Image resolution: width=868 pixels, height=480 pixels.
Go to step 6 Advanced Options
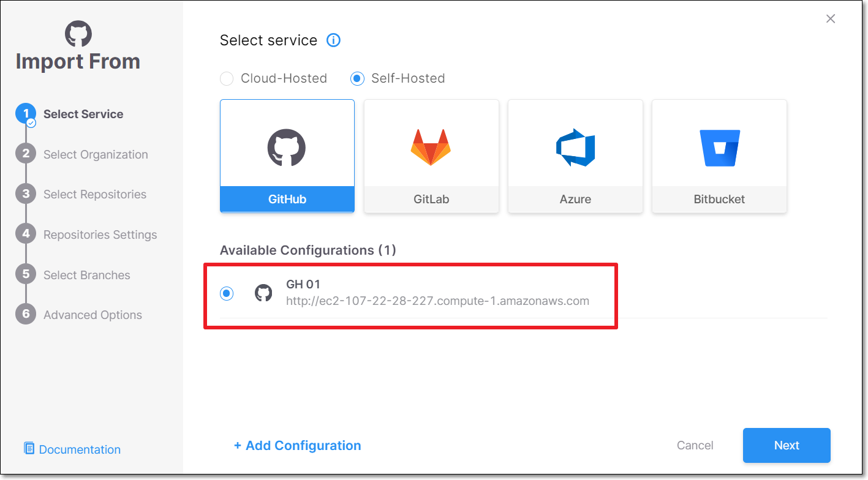[x=78, y=315]
